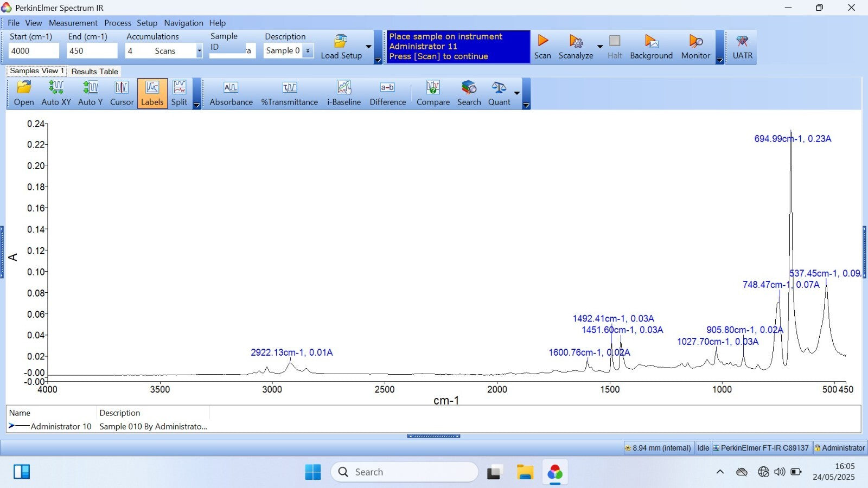The image size is (868, 488).
Task: Toggle Split view of spectra
Action: coord(179,93)
